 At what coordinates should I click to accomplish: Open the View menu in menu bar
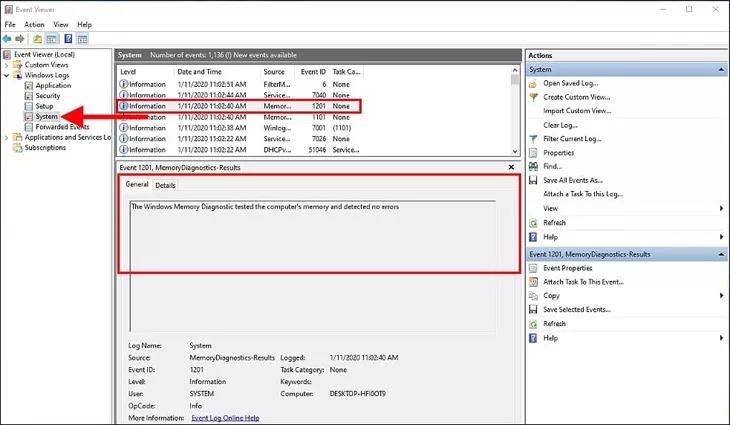click(61, 24)
